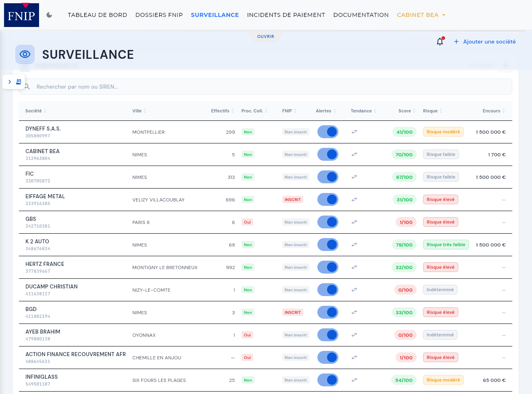Select the Surveillance nav item

click(215, 15)
